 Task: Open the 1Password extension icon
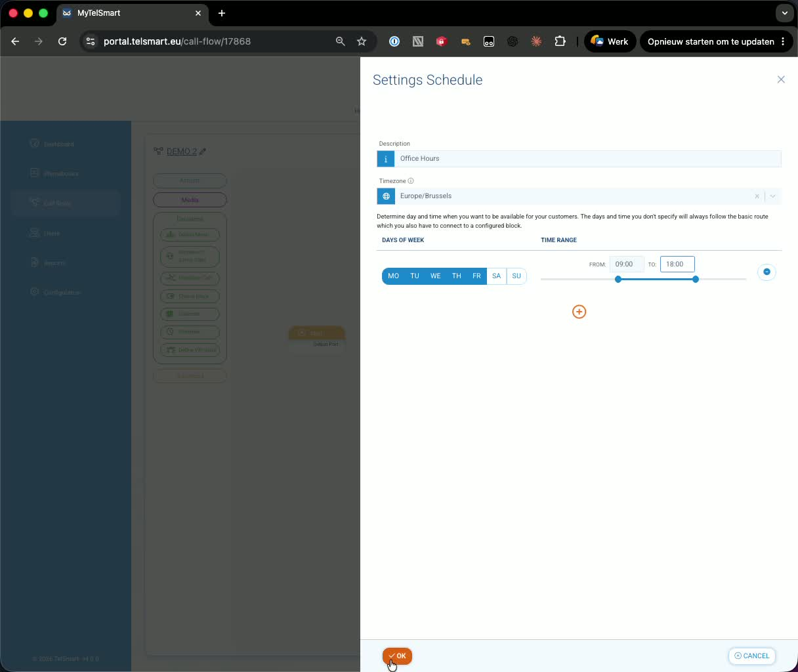pyautogui.click(x=394, y=41)
